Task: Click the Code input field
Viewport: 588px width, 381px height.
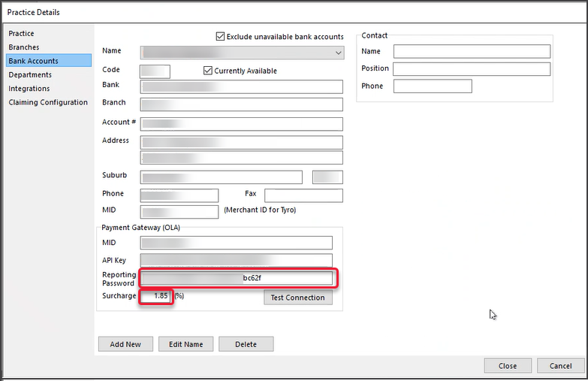Action: [x=155, y=71]
